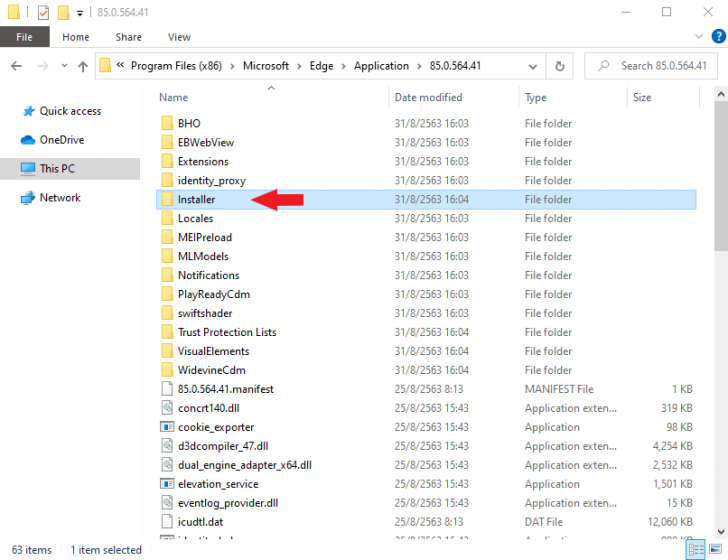Select the BHO folder icon
The width and height of the screenshot is (728, 560).
pyautogui.click(x=167, y=123)
